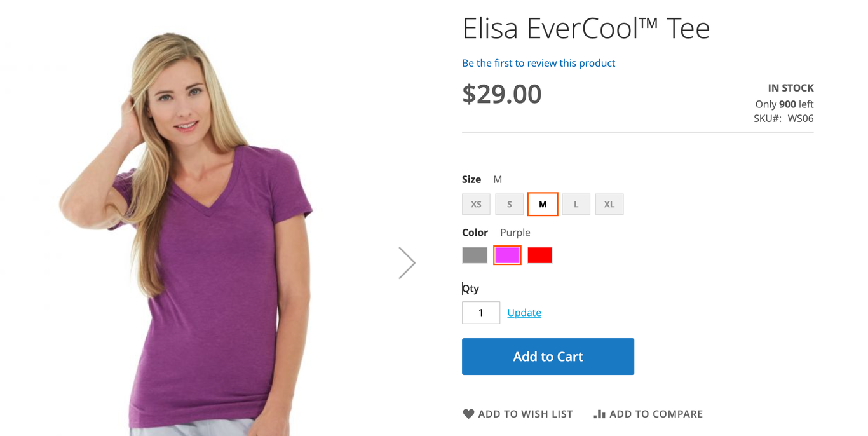The image size is (868, 436).
Task: Click the Update link
Action: [x=524, y=313]
